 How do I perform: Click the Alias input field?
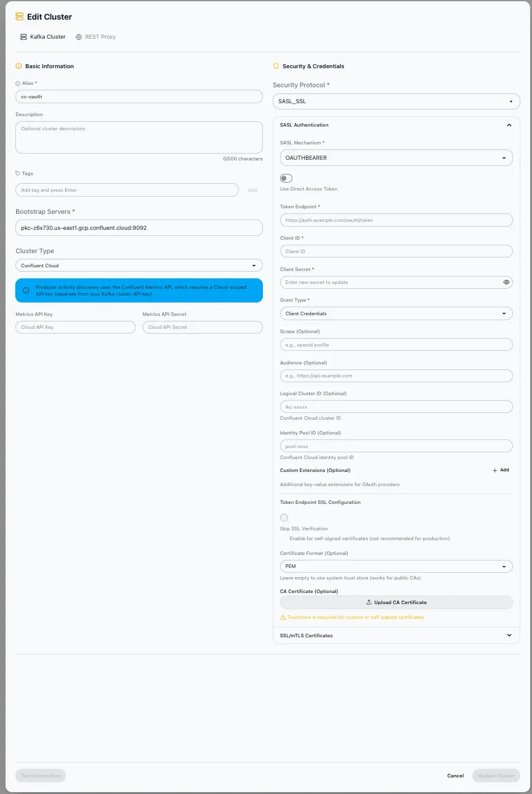(x=139, y=96)
